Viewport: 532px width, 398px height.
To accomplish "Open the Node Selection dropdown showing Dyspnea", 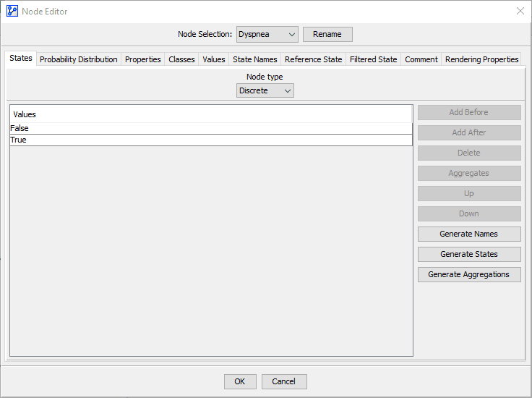I will click(267, 34).
